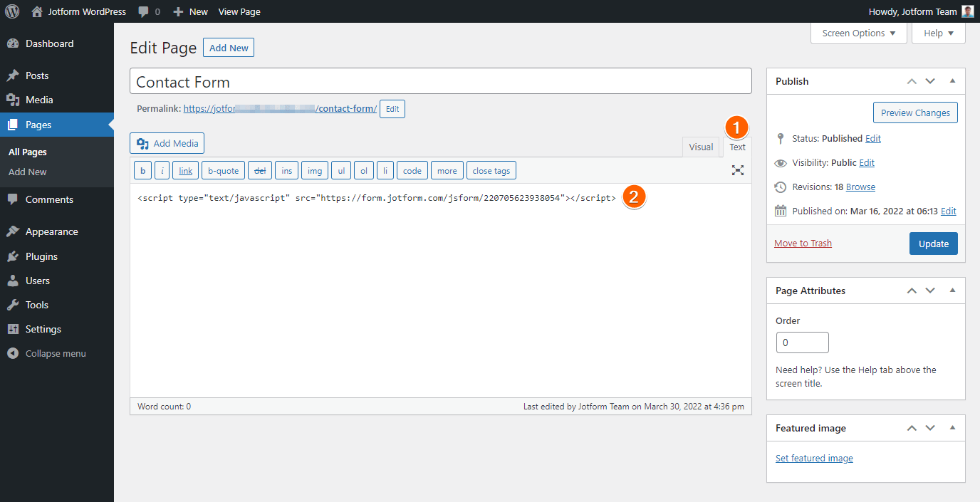Click the ul quicktag button
980x502 pixels.
point(341,171)
